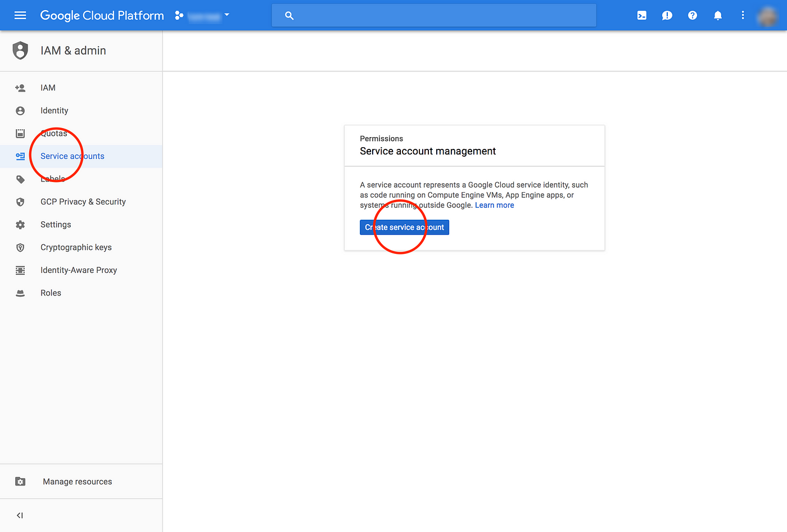Follow the Learn more link
The height and width of the screenshot is (532, 787).
pyautogui.click(x=495, y=205)
